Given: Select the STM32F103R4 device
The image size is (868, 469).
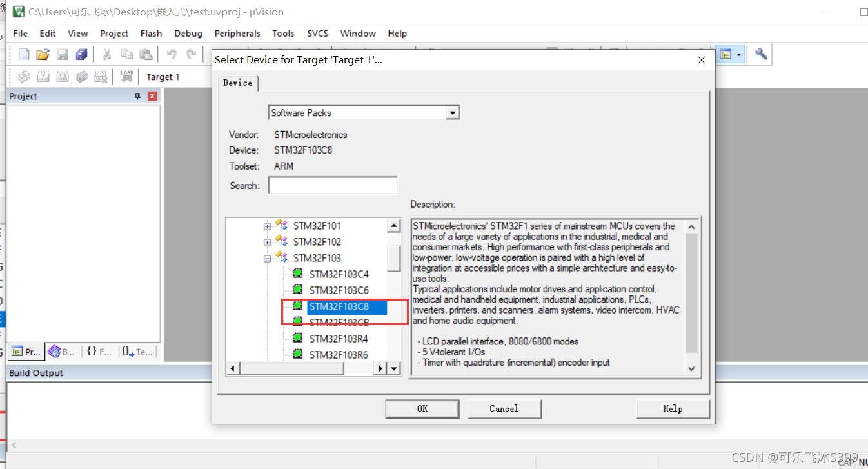Looking at the screenshot, I should pos(339,339).
